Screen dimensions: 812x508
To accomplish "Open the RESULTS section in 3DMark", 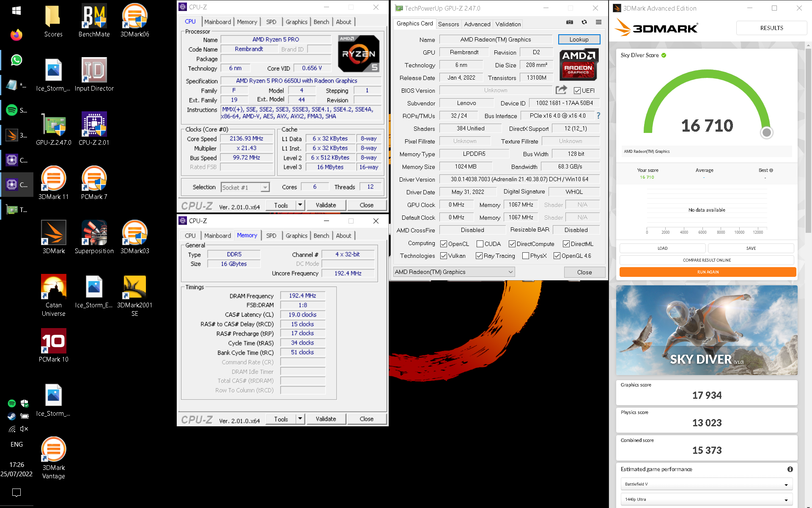I will click(x=771, y=28).
